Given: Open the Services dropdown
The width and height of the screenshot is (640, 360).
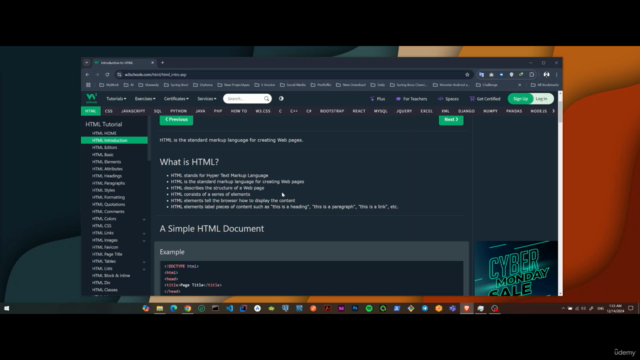Looking at the screenshot, I should [x=207, y=99].
